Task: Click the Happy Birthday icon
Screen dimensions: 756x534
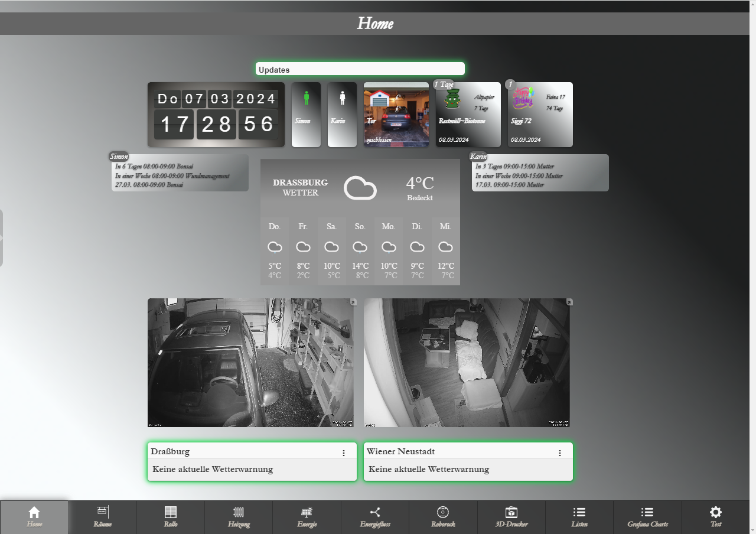Action: 523,97
